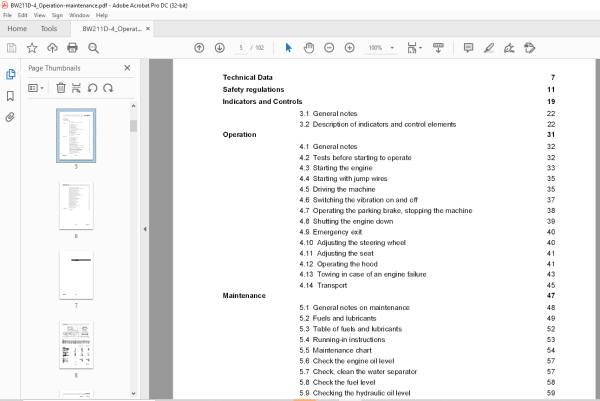Viewport: 600px width, 401px height.
Task: Open the File menu
Action: click(x=7, y=15)
